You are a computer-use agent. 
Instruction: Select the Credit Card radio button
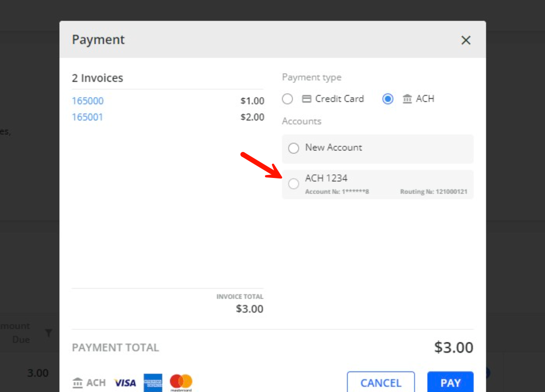click(x=288, y=99)
